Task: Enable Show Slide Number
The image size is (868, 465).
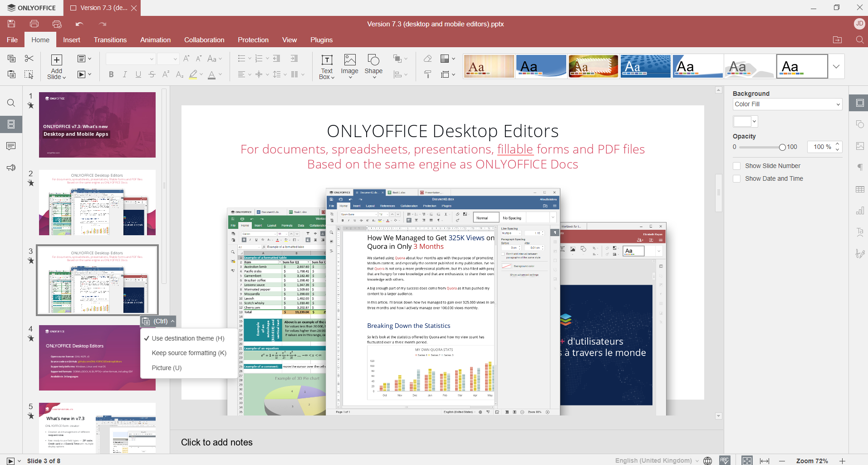Action: point(736,166)
